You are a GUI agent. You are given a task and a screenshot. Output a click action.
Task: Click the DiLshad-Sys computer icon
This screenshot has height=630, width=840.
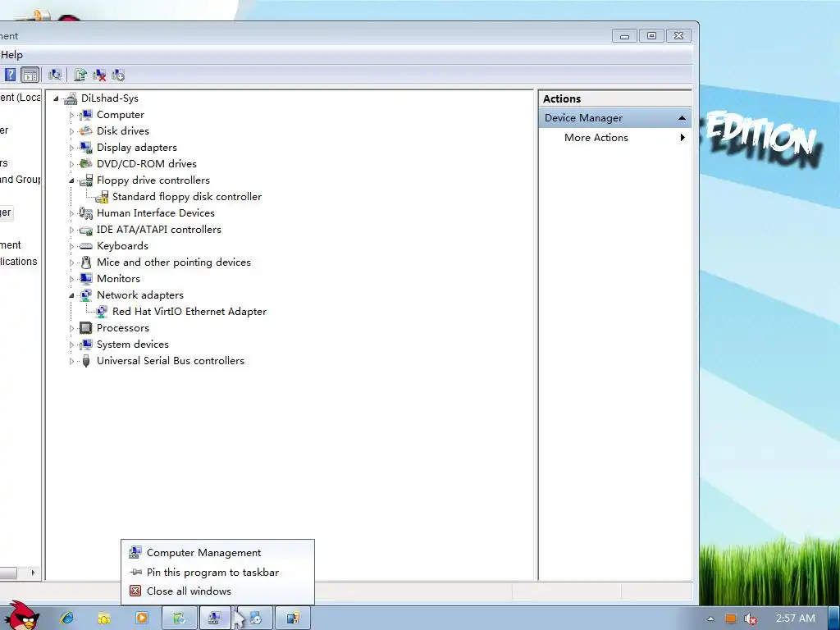71,98
